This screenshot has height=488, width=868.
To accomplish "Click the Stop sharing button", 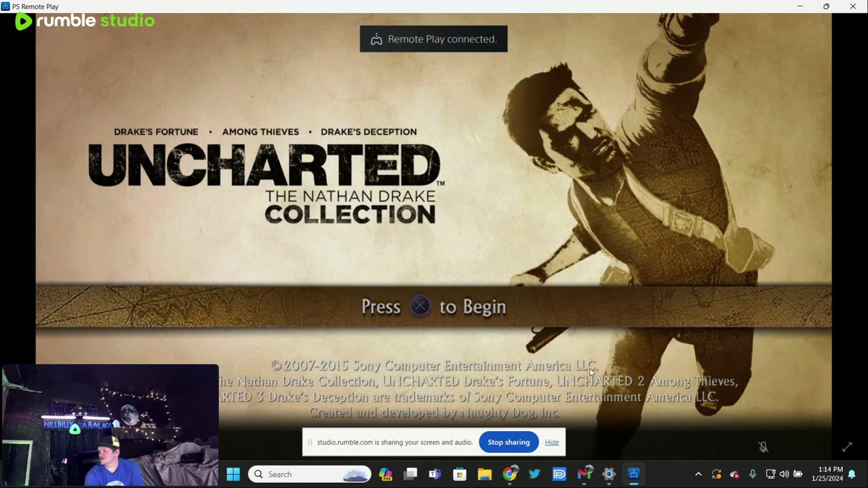I will (x=509, y=442).
